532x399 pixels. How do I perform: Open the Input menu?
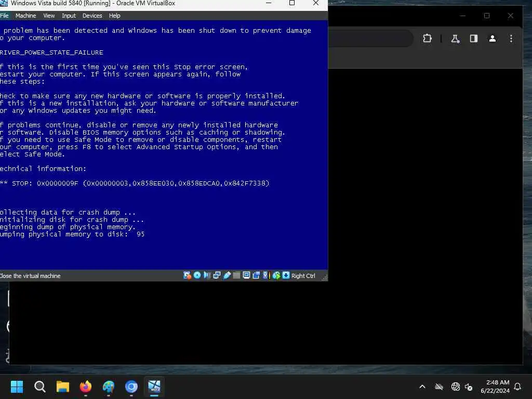point(69,16)
